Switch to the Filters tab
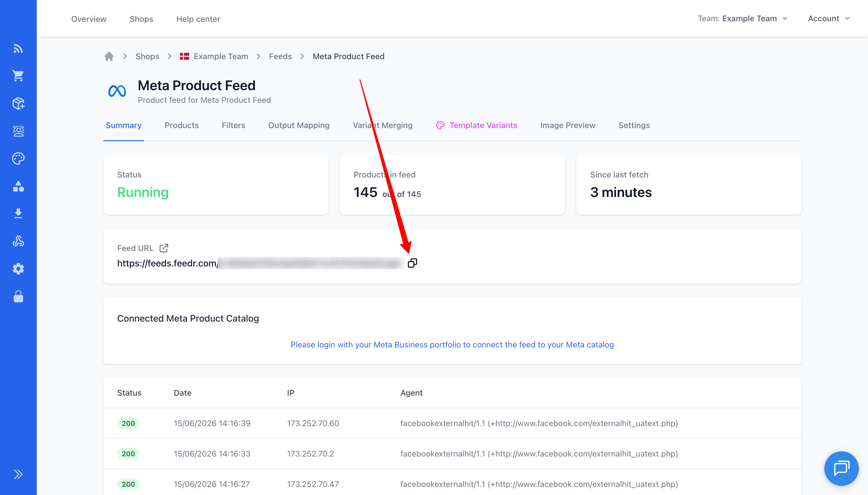Viewport: 868px width, 495px height. coord(233,125)
